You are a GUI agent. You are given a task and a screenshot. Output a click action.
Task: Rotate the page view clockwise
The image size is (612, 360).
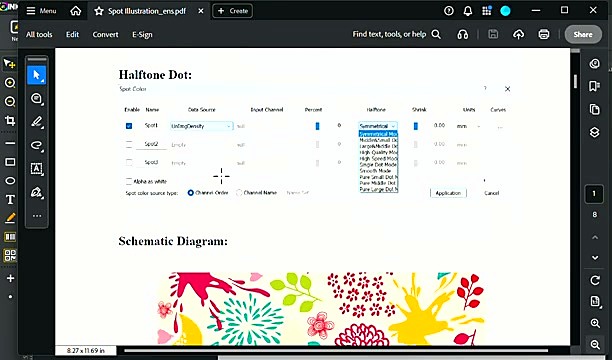pyautogui.click(x=595, y=280)
